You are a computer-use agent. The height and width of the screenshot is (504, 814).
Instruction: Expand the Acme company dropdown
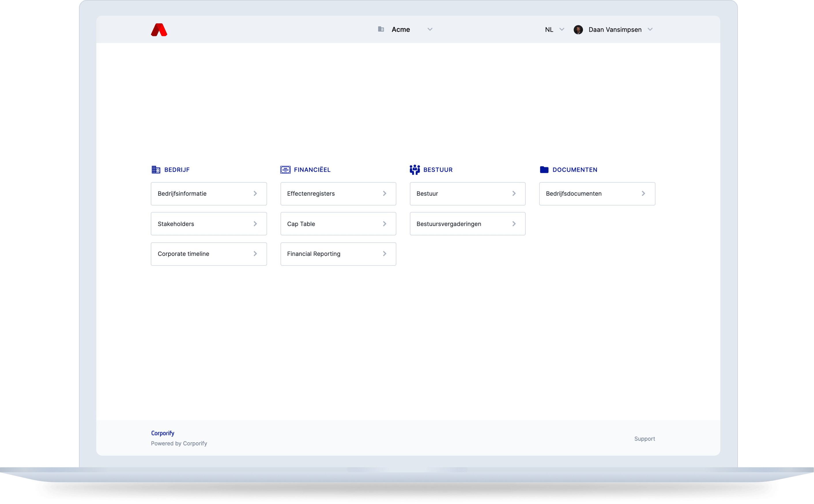point(430,29)
